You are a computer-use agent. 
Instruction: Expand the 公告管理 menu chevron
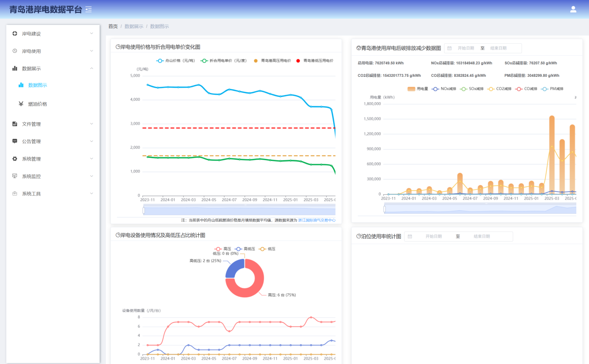click(91, 141)
